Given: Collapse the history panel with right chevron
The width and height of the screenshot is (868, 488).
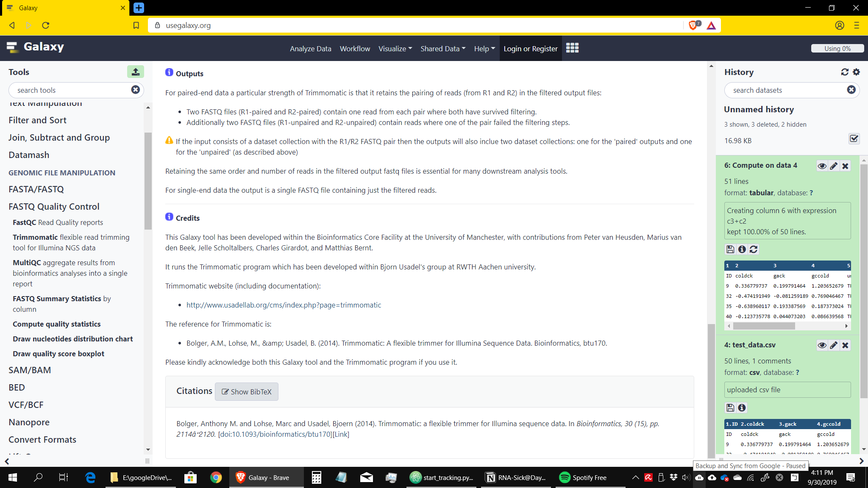Looking at the screenshot, I should pyautogui.click(x=861, y=461).
